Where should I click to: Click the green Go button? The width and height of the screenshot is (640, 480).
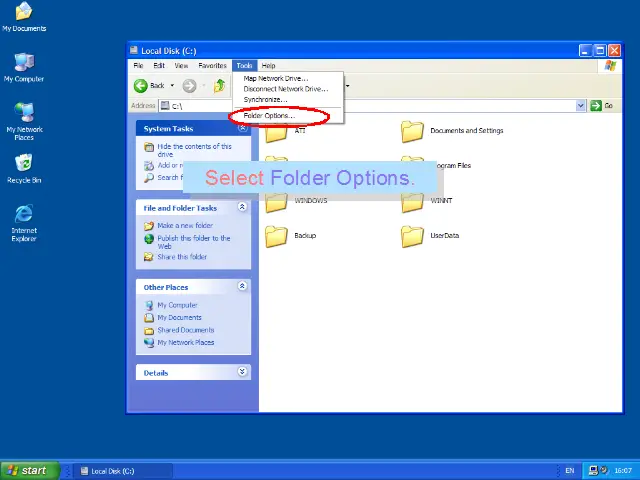[602, 106]
